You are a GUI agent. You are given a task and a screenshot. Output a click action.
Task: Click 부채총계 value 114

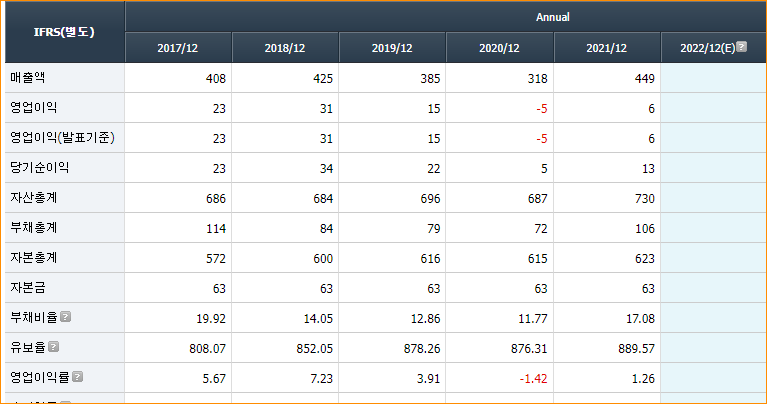[216, 228]
